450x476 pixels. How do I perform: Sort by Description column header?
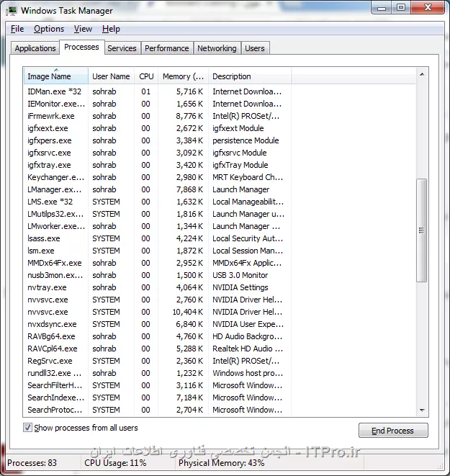(x=250, y=76)
